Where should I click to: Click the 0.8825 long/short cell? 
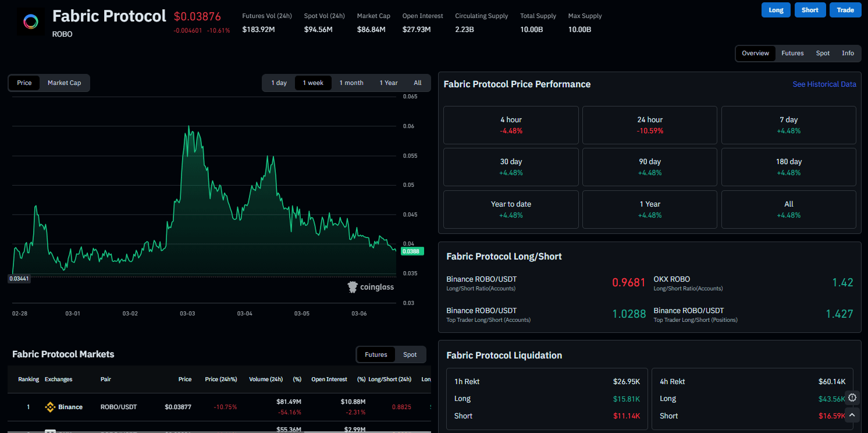pyautogui.click(x=401, y=407)
